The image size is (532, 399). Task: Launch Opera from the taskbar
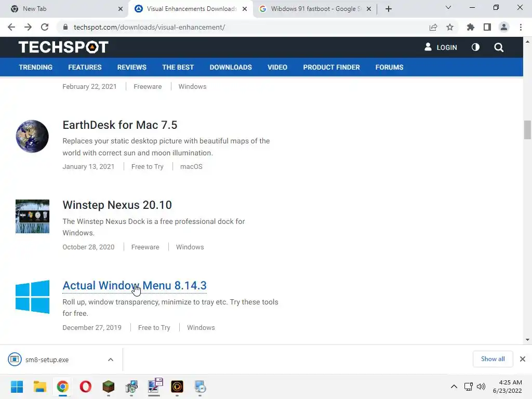[86, 387]
